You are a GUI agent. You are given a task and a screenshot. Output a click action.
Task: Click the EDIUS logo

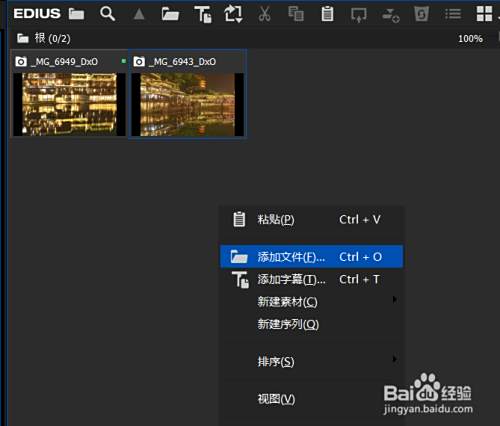point(37,14)
